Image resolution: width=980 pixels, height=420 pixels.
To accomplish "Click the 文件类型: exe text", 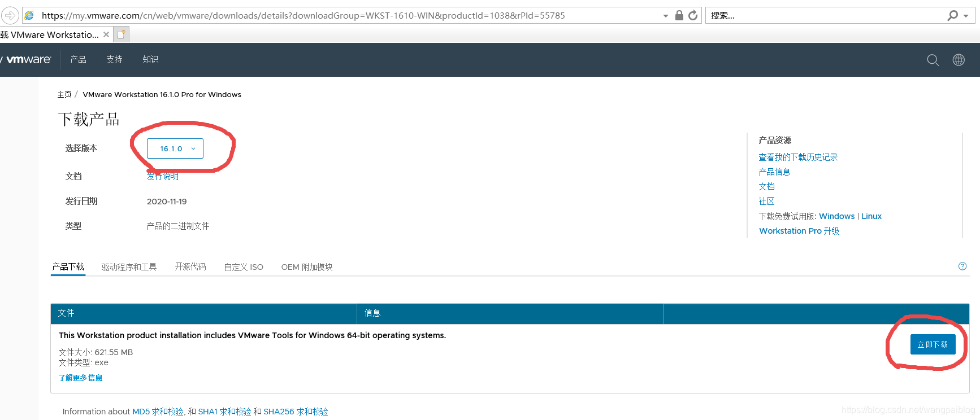I will click(83, 362).
